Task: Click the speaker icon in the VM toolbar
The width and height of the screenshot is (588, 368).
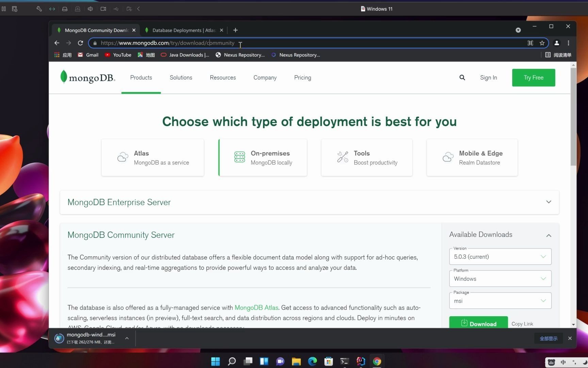Action: point(90,9)
